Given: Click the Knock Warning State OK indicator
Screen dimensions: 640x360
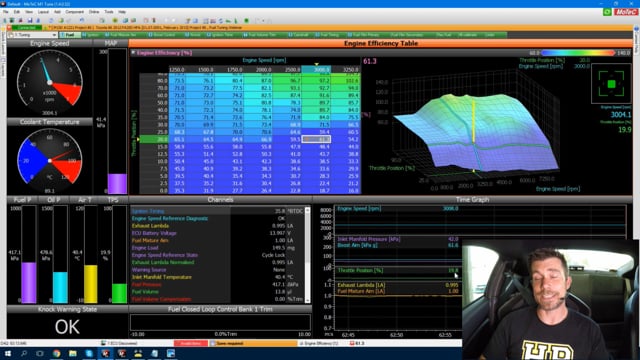Looking at the screenshot, I should 67,327.
